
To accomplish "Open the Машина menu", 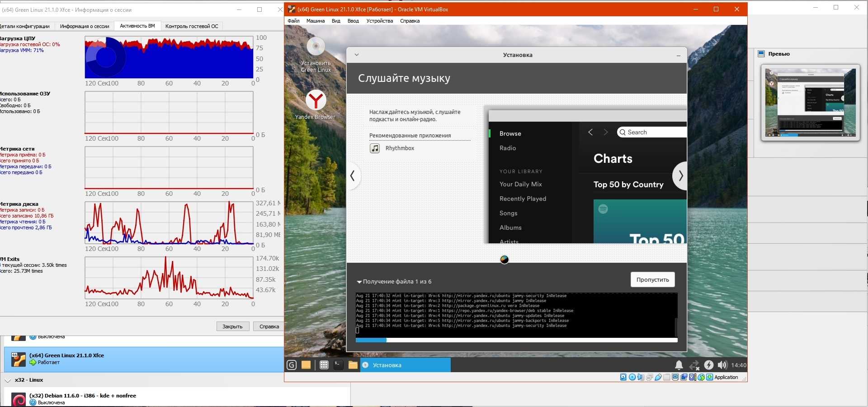I will coord(316,21).
